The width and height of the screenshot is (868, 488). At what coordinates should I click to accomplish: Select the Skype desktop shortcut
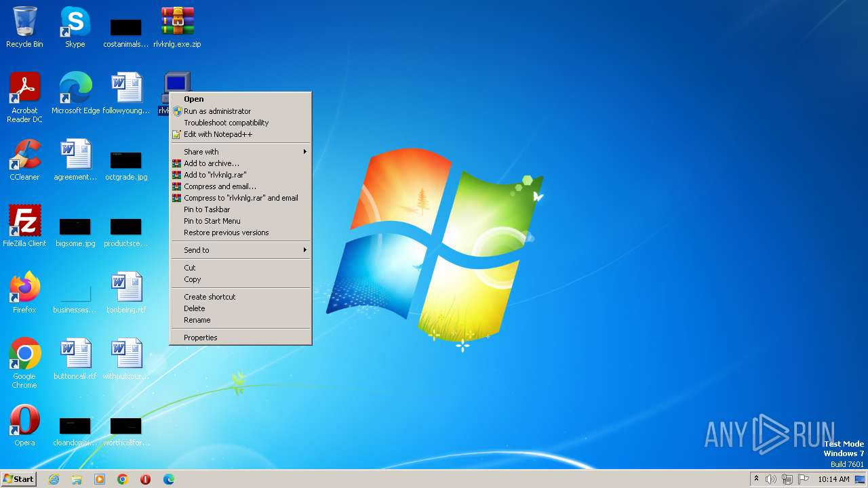point(75,27)
